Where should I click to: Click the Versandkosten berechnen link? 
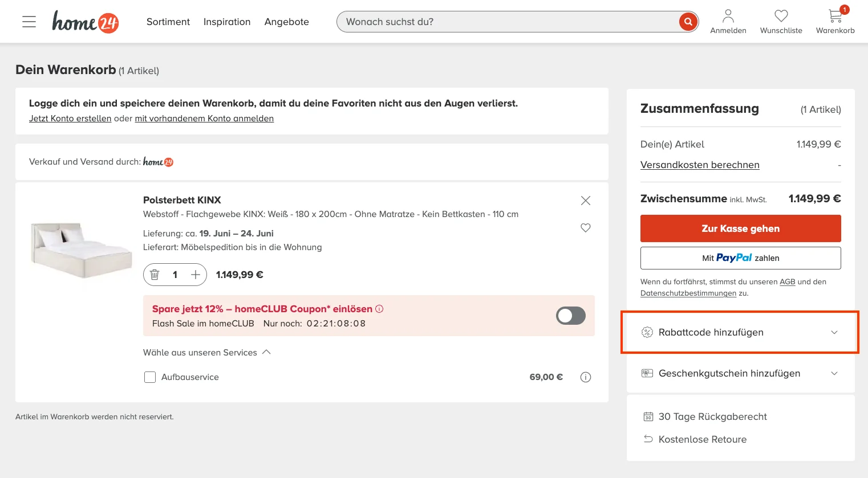tap(700, 165)
